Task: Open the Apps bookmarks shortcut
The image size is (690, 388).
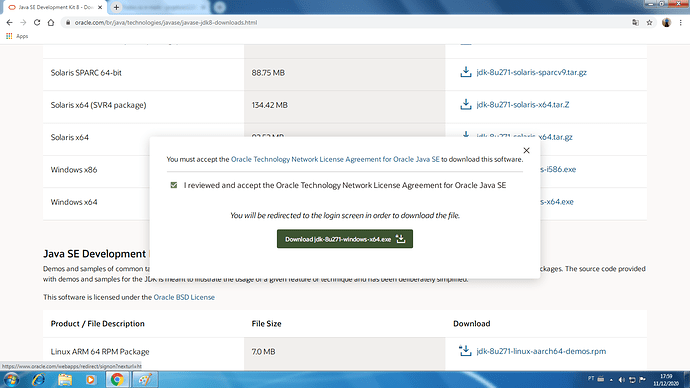Action: tap(17, 36)
